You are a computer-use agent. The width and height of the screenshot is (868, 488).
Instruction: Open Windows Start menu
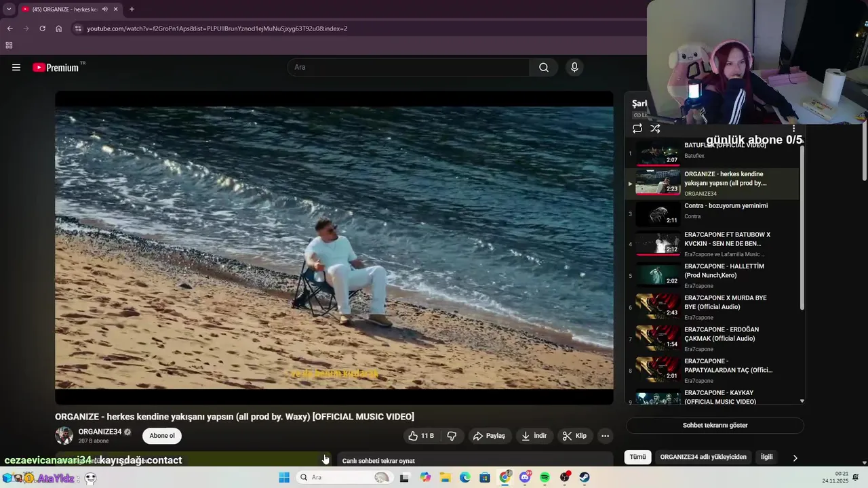tap(284, 477)
